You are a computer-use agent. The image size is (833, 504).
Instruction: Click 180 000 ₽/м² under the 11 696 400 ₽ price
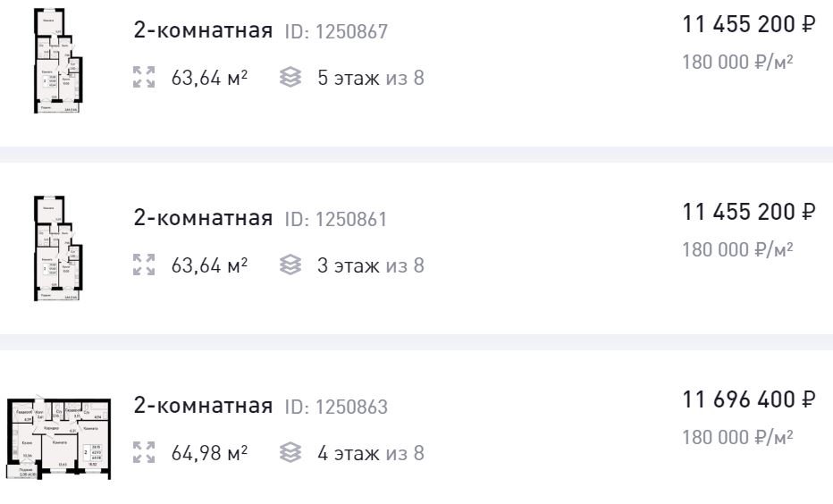738,437
